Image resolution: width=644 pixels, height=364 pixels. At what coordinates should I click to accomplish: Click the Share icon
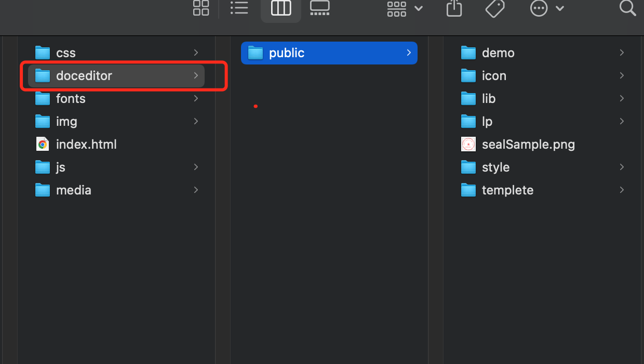click(454, 8)
